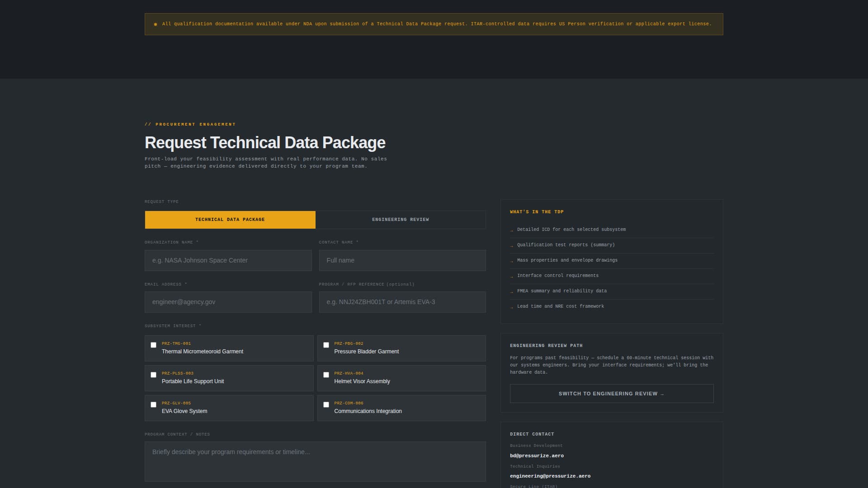Tick the EVA Glove System checkbox
The width and height of the screenshot is (868, 488).
click(x=154, y=405)
